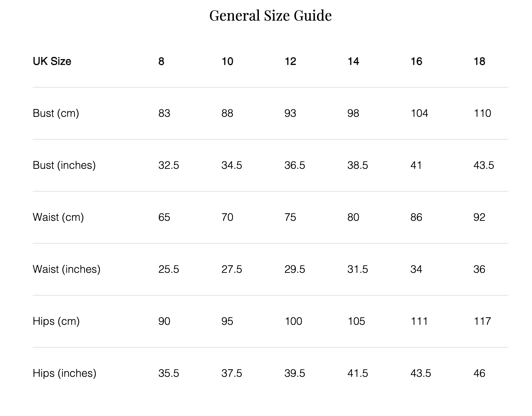
Task: Select the Bust (cm) row label
Action: [56, 113]
